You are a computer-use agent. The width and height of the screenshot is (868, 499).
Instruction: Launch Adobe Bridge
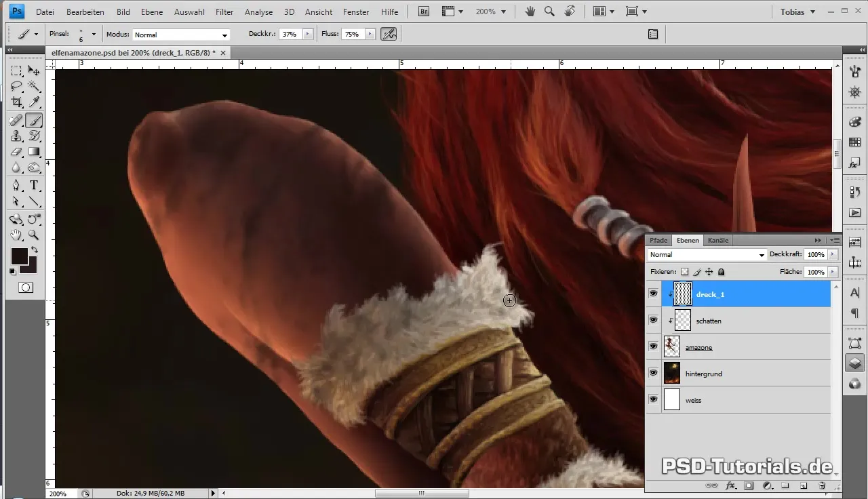pyautogui.click(x=423, y=12)
